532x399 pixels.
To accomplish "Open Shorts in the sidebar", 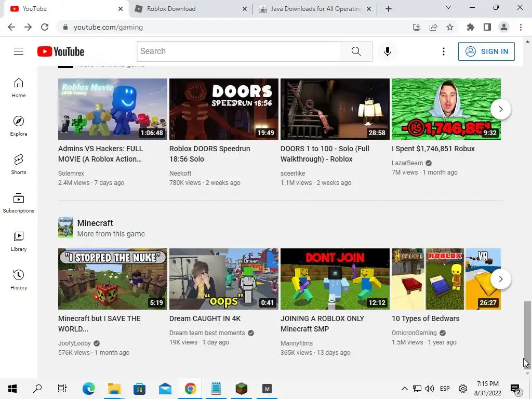I will 19,164.
